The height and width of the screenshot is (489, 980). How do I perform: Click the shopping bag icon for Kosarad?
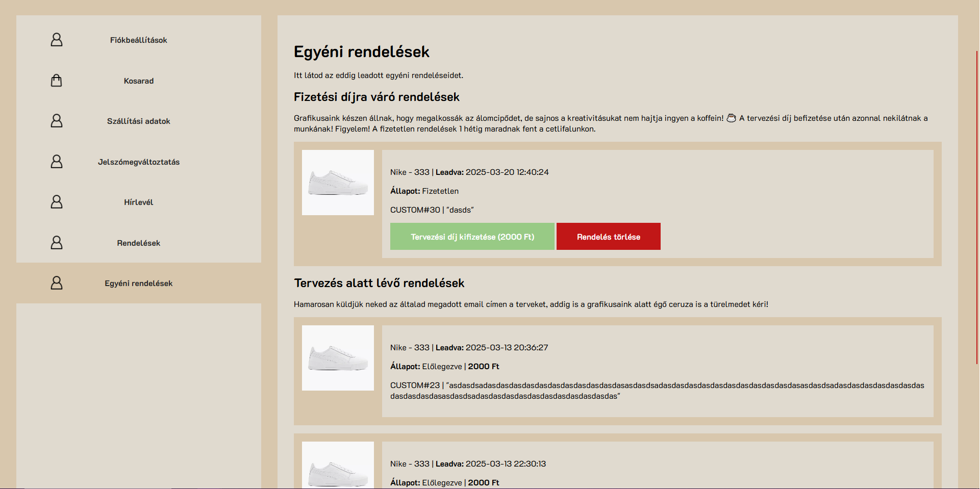pos(57,81)
